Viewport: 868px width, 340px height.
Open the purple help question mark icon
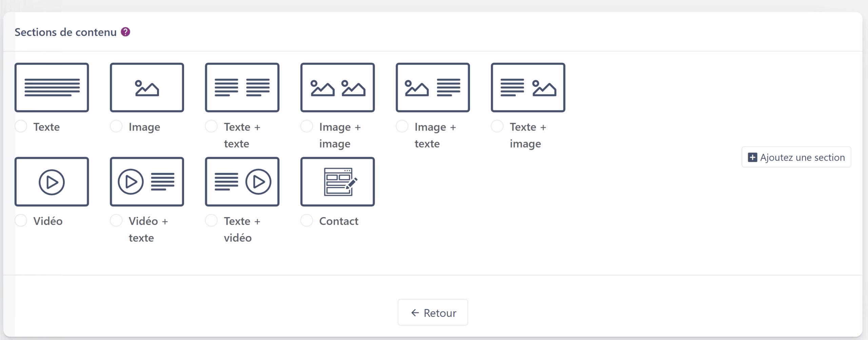125,32
